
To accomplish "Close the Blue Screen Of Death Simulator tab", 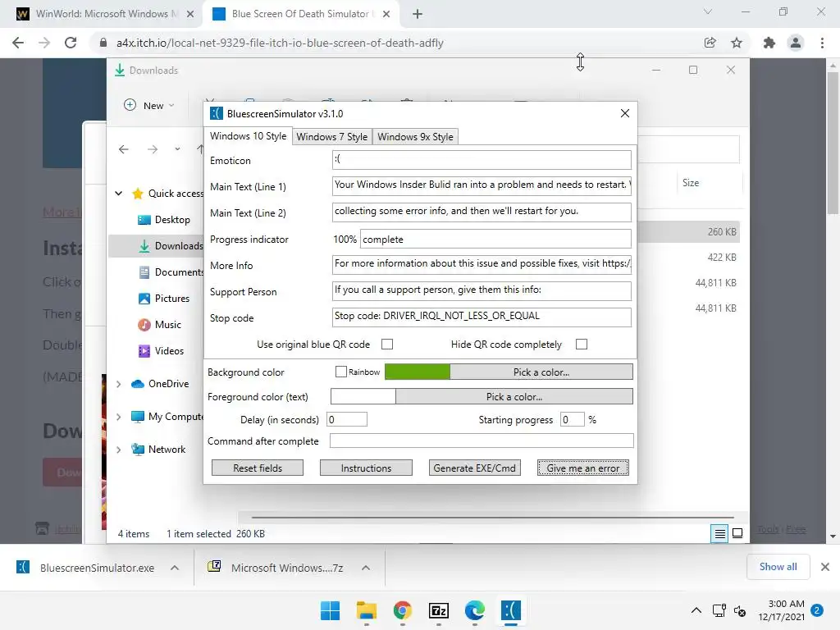I will (386, 14).
